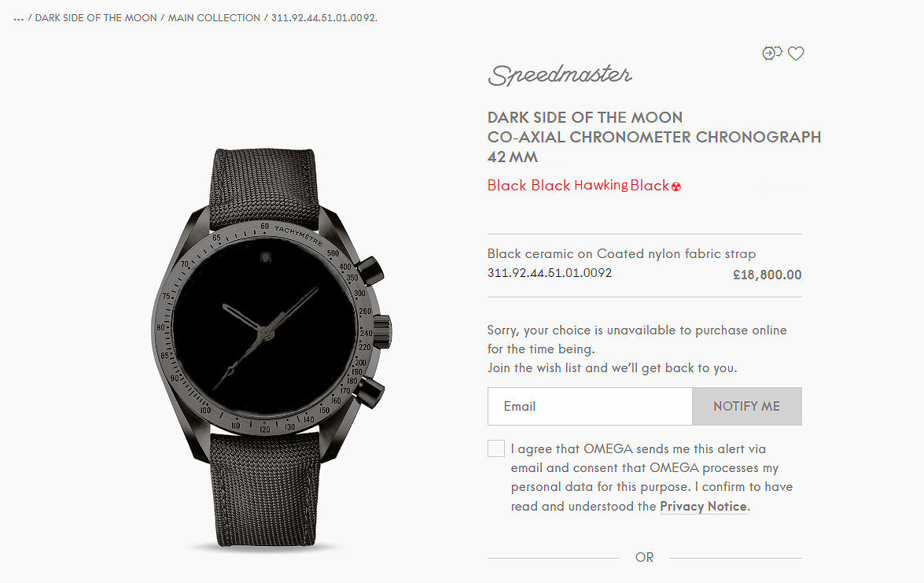Click the compare watches icon
The image size is (924, 583).
(771, 53)
